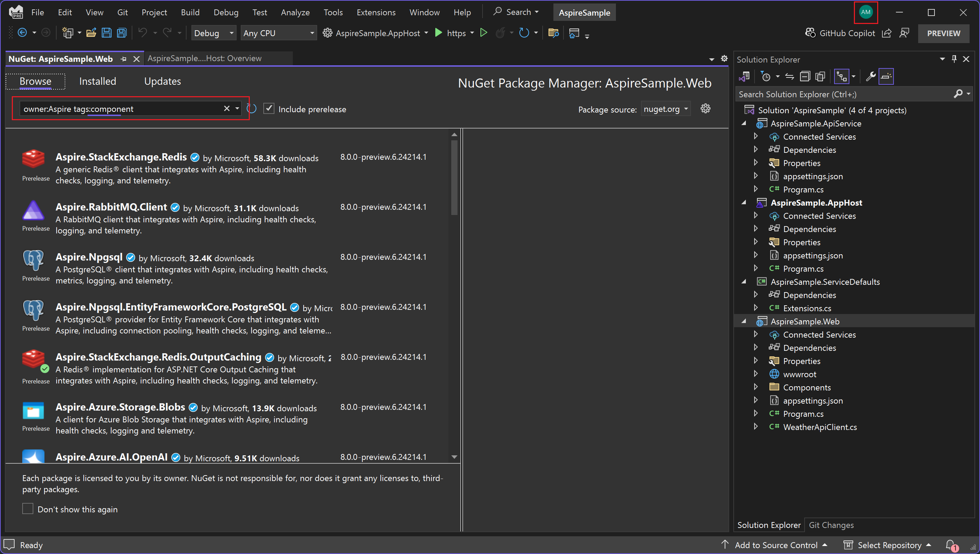Switch to the Updates tab
This screenshot has width=980, height=554.
point(163,81)
